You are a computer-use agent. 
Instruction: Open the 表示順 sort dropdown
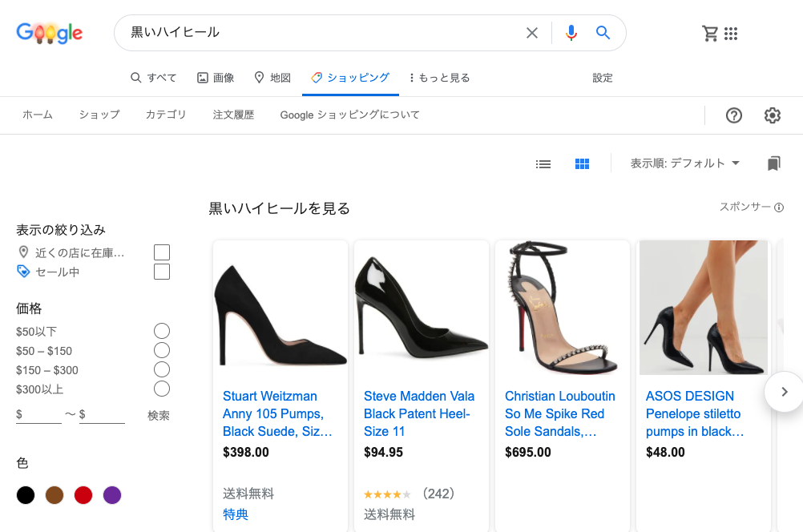(685, 163)
